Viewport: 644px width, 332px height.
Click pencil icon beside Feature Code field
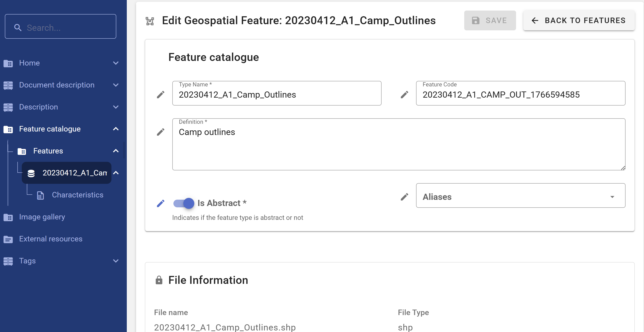click(x=404, y=95)
